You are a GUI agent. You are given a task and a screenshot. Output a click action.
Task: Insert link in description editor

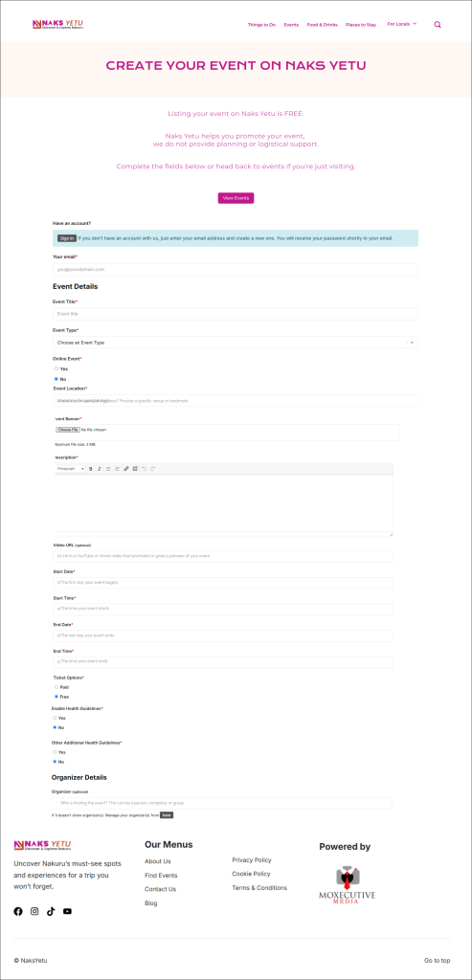pos(125,469)
